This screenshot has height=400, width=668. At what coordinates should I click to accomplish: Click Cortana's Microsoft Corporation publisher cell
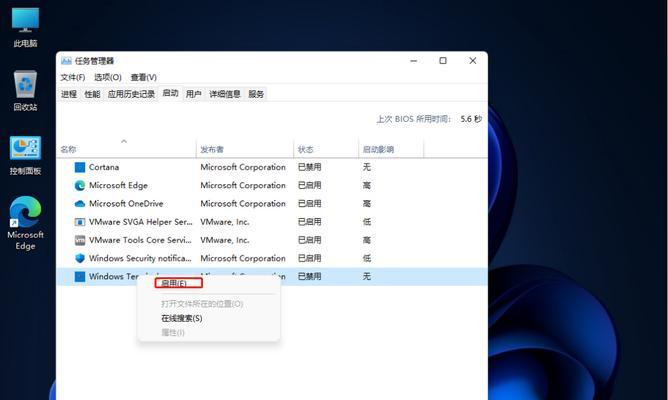[x=243, y=167]
